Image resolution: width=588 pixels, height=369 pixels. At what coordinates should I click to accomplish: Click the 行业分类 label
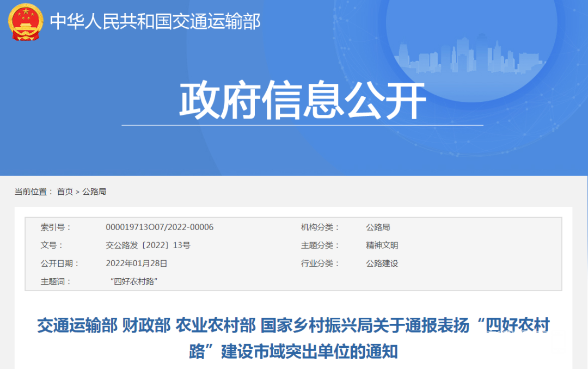point(320,263)
